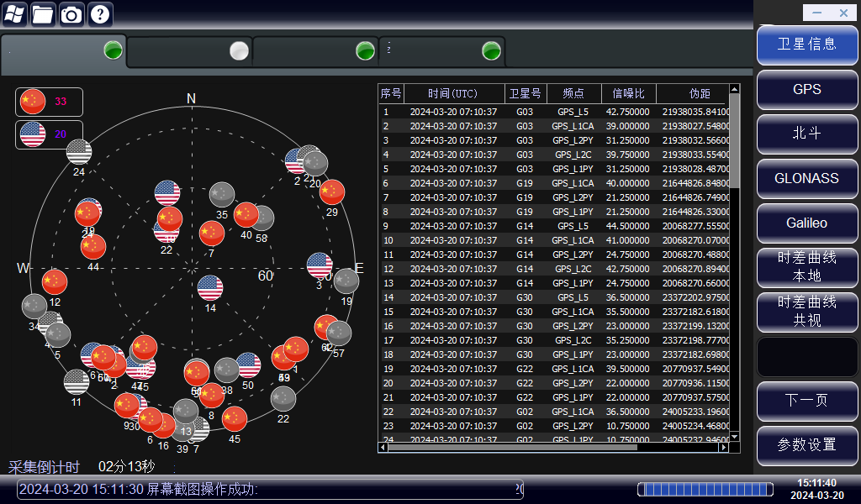This screenshot has width=861, height=504.
Task: Open the folder icon in the toolbar
Action: (x=43, y=14)
